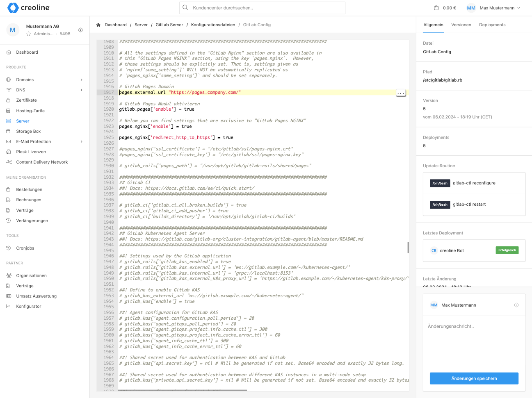Click the Cronjobs clock icon
The height and width of the screenshot is (398, 532).
pos(9,248)
